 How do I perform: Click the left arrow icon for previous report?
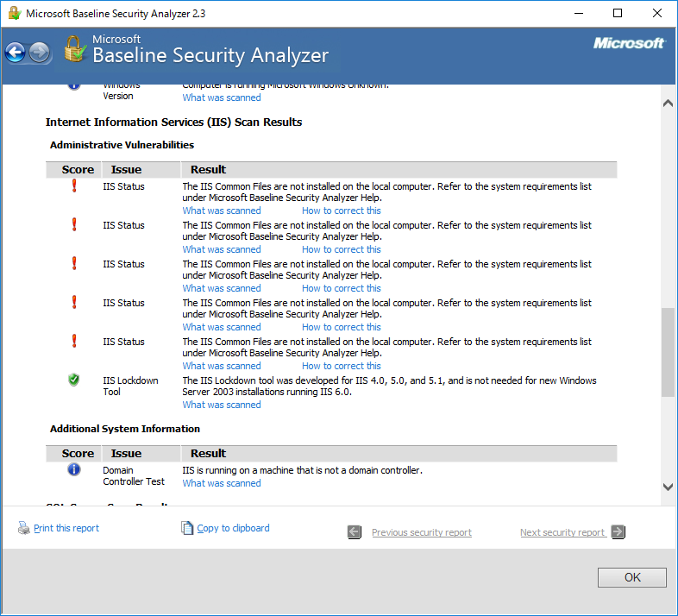[x=355, y=531]
